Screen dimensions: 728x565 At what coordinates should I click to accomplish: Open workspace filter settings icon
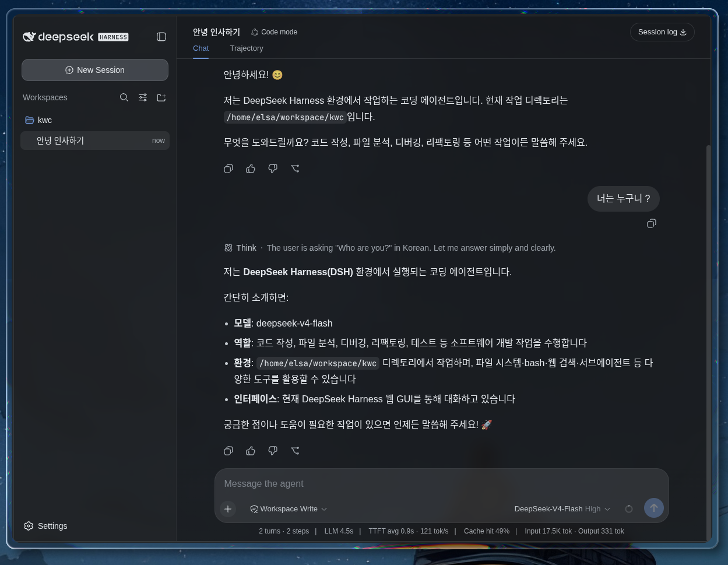[x=143, y=97]
